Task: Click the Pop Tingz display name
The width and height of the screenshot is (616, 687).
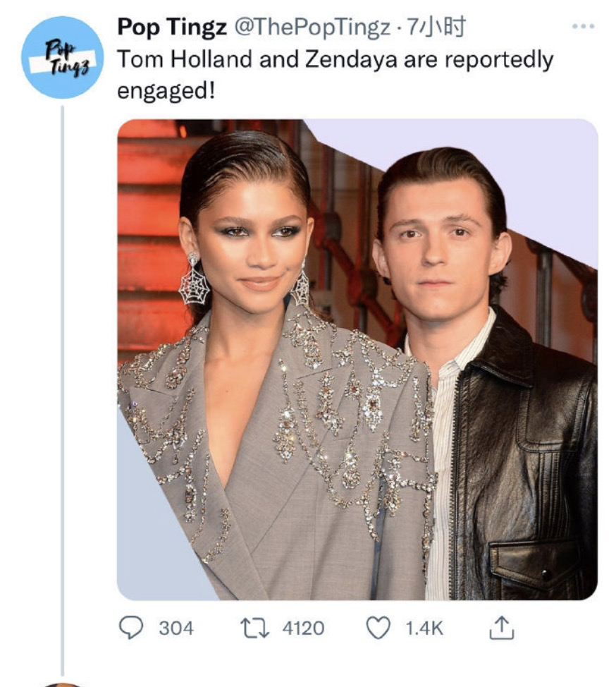Action: (x=172, y=28)
